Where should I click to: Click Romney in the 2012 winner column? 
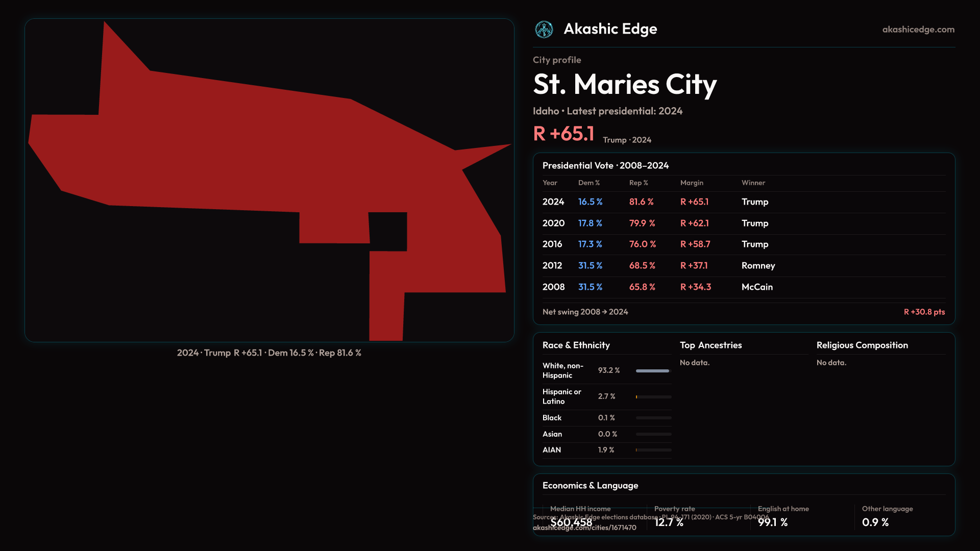pos(758,266)
